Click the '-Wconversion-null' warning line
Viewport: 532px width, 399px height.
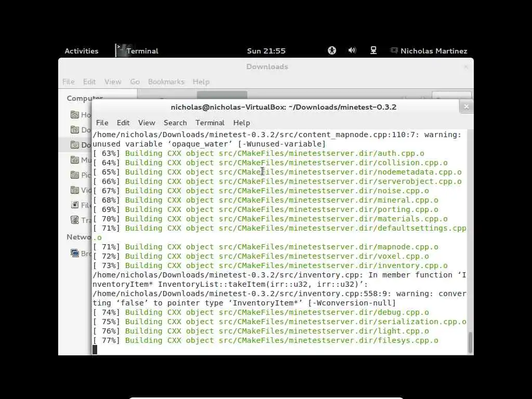tap(244, 303)
